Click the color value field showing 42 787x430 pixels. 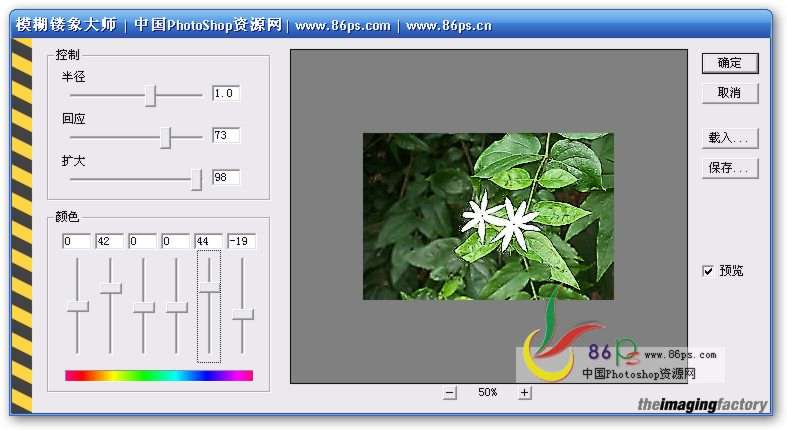click(x=109, y=241)
